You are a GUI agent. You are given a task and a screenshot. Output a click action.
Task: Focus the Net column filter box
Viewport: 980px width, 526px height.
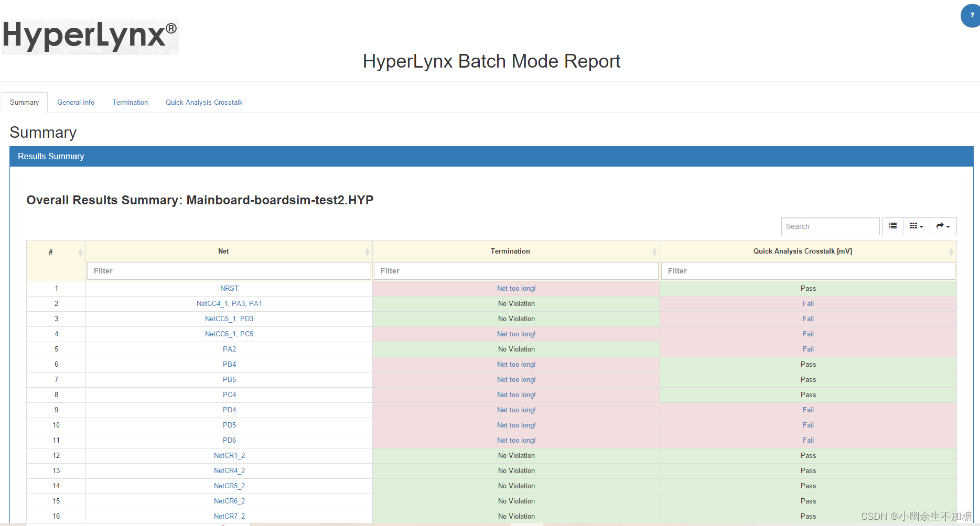pos(229,271)
